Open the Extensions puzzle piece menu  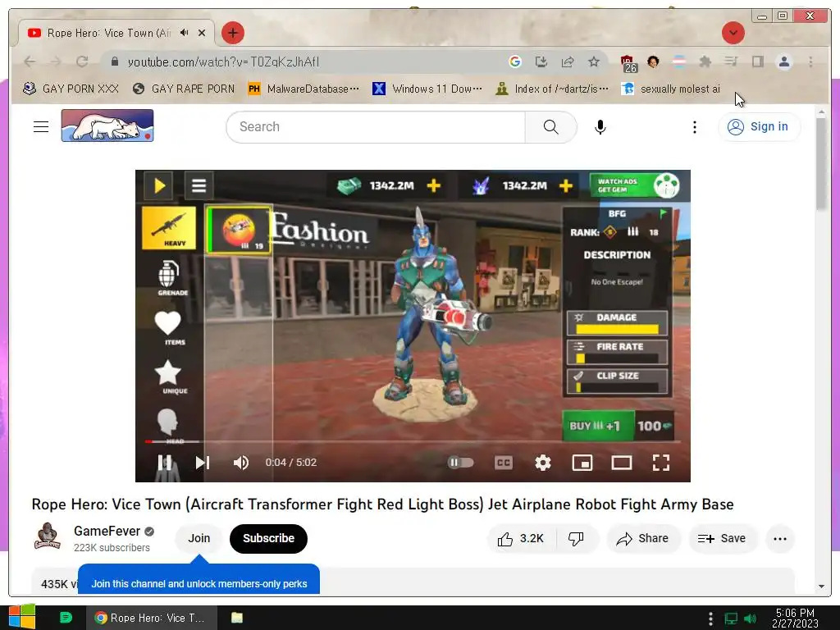coord(705,62)
